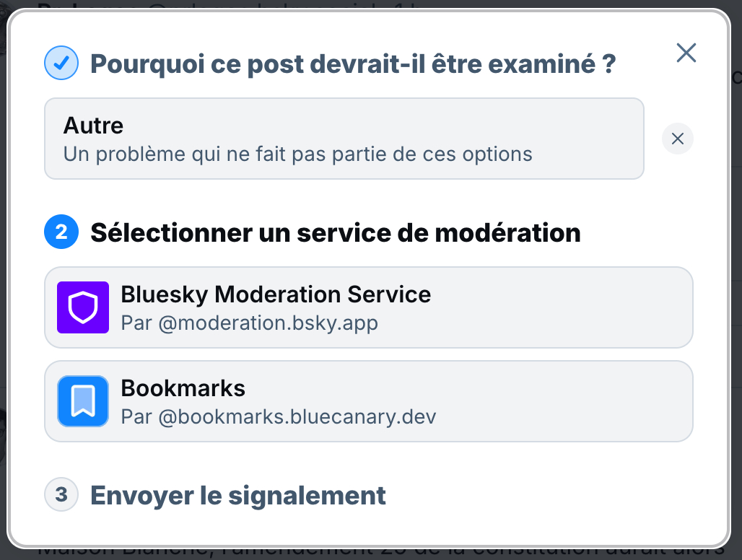Expand the "Envoyer le signalement" step

[x=238, y=496]
